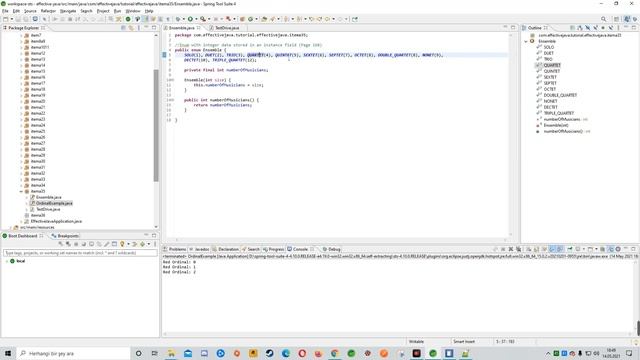Toggle Hide Static Members in Outline
The image size is (640, 360).
[595, 28]
